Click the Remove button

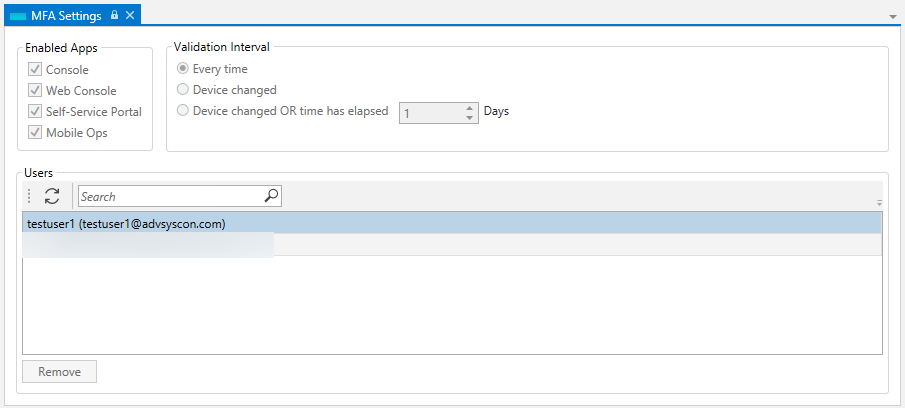[x=59, y=372]
